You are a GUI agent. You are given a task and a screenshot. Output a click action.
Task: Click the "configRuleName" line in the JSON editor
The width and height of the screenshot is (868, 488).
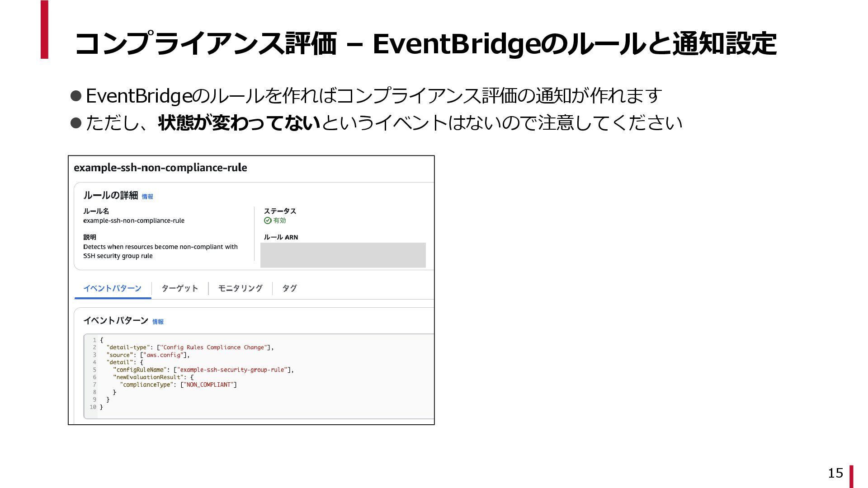[x=203, y=370]
